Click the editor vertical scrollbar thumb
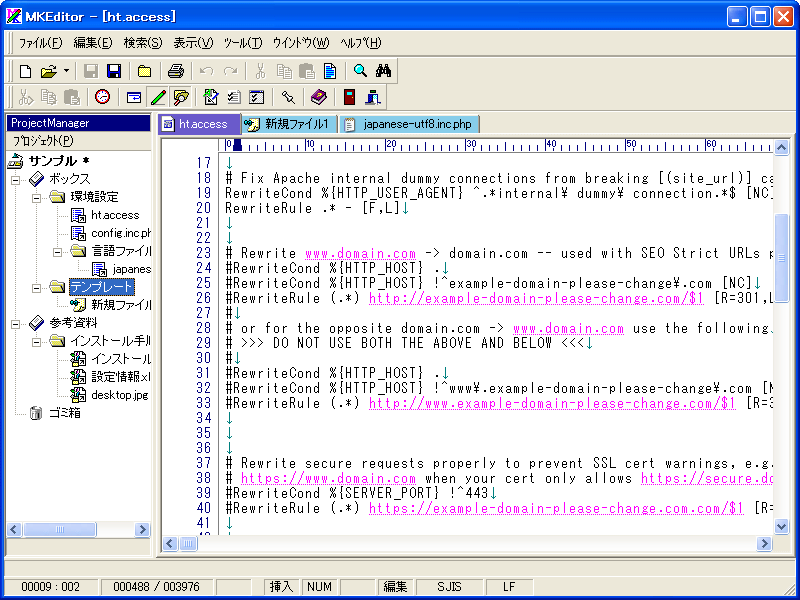 pyautogui.click(x=781, y=259)
